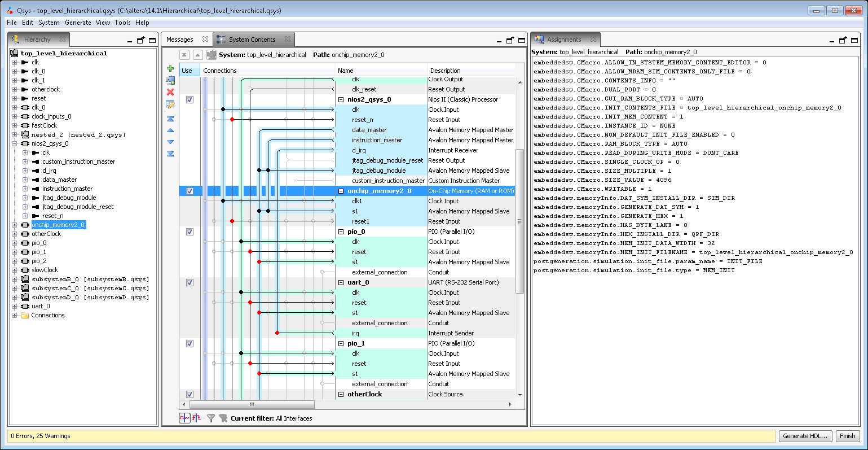Click the green plus add component icon
The height and width of the screenshot is (450, 868).
(170, 68)
